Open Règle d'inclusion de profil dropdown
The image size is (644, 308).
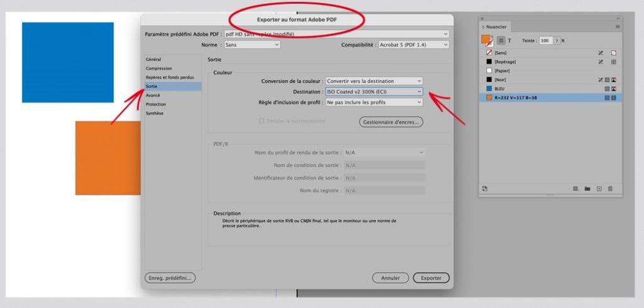click(374, 103)
